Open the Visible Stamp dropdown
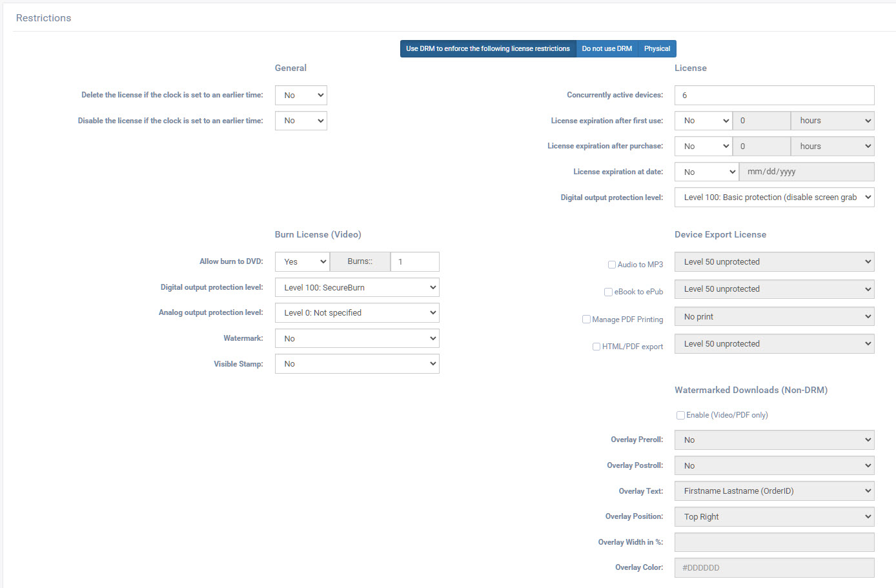 (357, 364)
